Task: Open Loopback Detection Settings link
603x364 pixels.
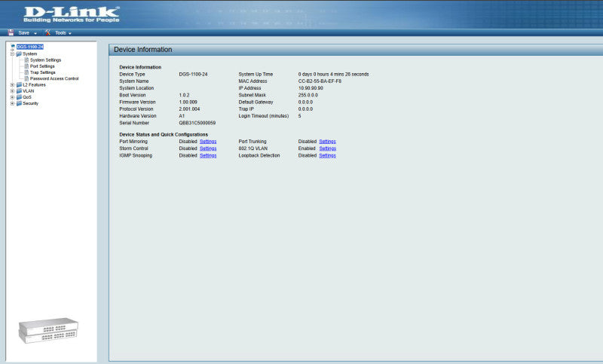Action: coord(327,156)
